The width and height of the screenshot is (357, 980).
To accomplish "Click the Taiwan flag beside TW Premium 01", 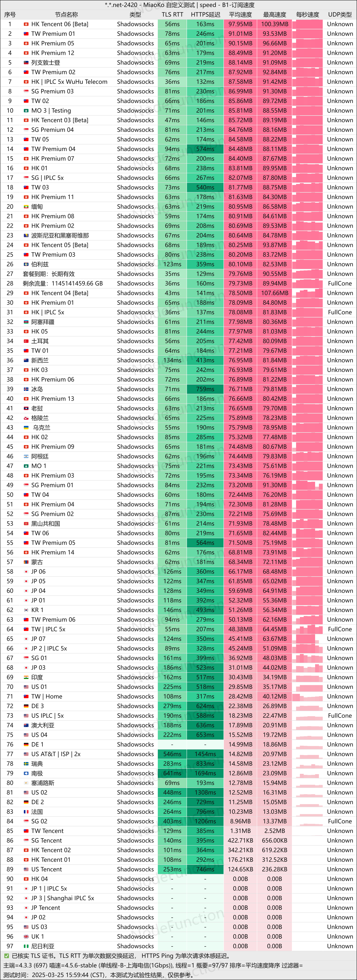I will point(26,34).
